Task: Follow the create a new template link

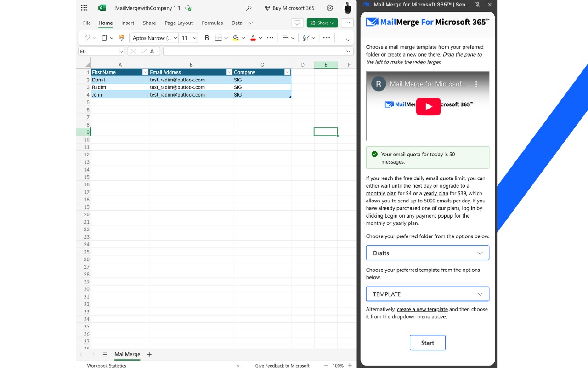Action: click(x=422, y=309)
